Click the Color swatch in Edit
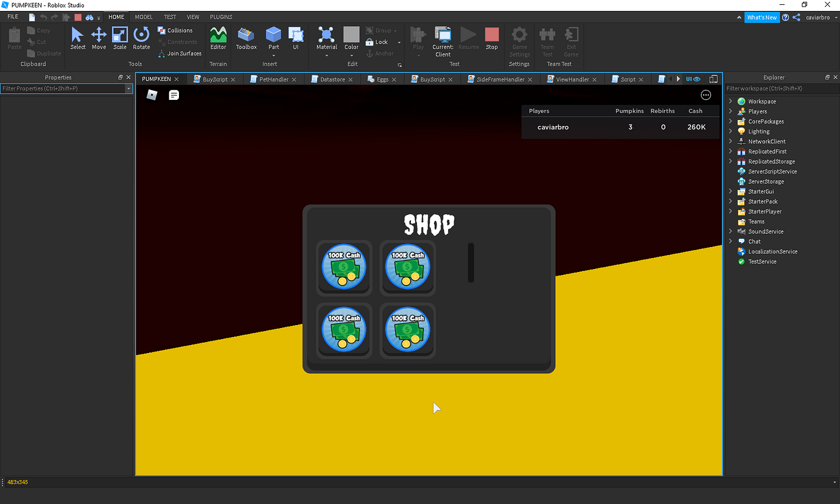 coord(351,34)
